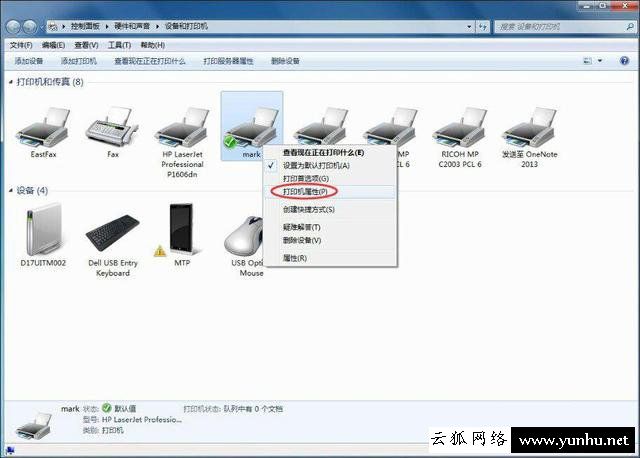Click 删除设备 in the toolbar
This screenshot has width=640, height=458.
click(x=285, y=61)
